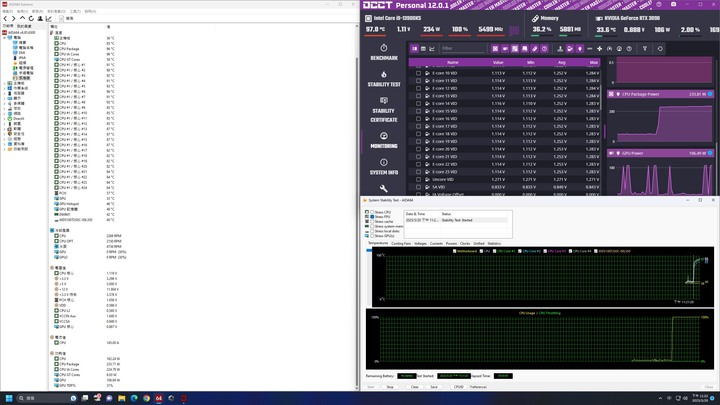
Task: Click AIDA64 forward navigation arrow
Action: point(13,18)
